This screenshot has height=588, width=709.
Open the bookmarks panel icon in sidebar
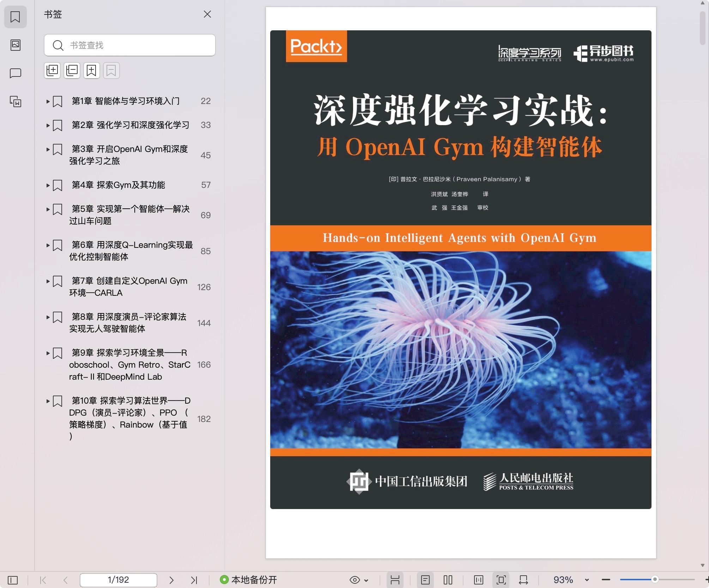(x=15, y=17)
